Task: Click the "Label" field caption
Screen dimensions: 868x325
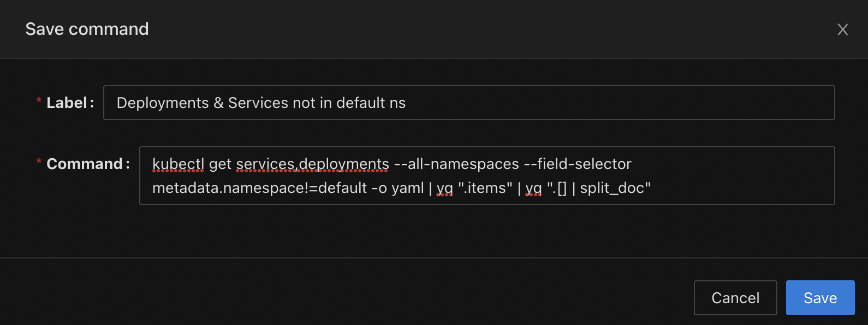Action: point(67,103)
